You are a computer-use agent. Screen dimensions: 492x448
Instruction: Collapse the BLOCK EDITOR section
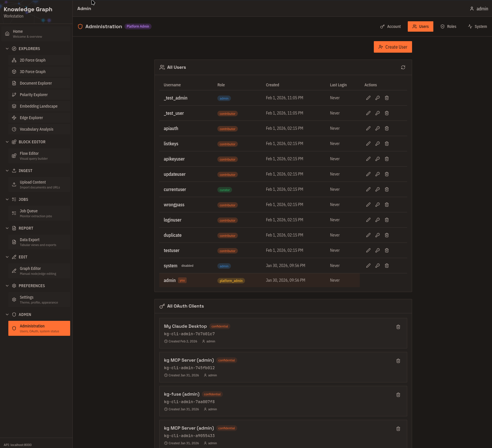point(7,142)
